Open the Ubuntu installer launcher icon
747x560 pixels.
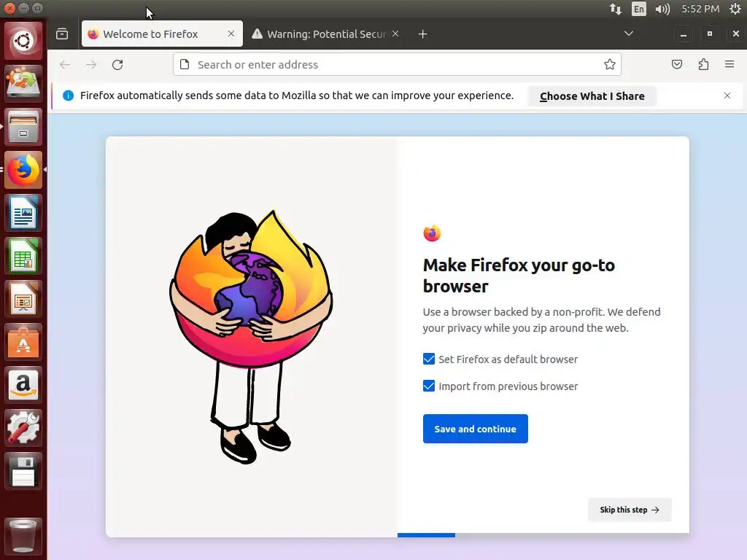pos(23,83)
